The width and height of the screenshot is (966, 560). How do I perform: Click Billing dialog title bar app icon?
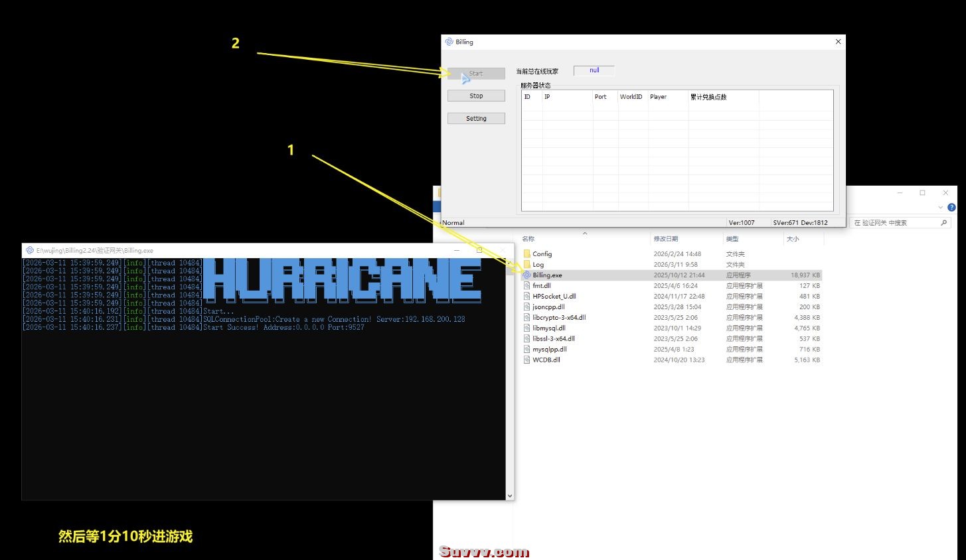449,42
